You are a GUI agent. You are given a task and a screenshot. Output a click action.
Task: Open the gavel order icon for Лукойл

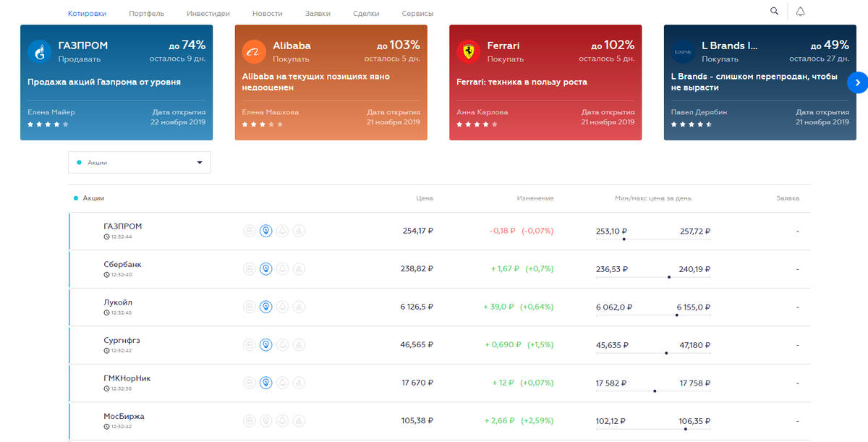(x=299, y=307)
